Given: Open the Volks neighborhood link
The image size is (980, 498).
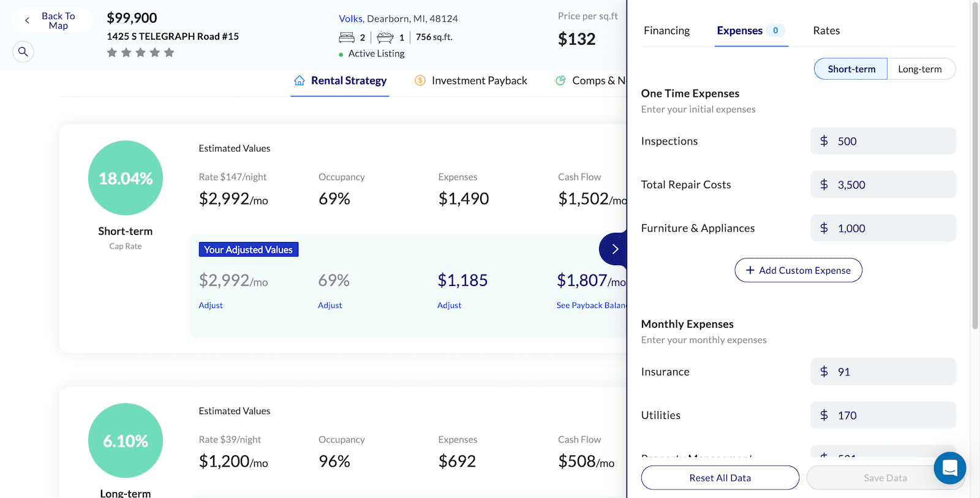Looking at the screenshot, I should click(351, 19).
